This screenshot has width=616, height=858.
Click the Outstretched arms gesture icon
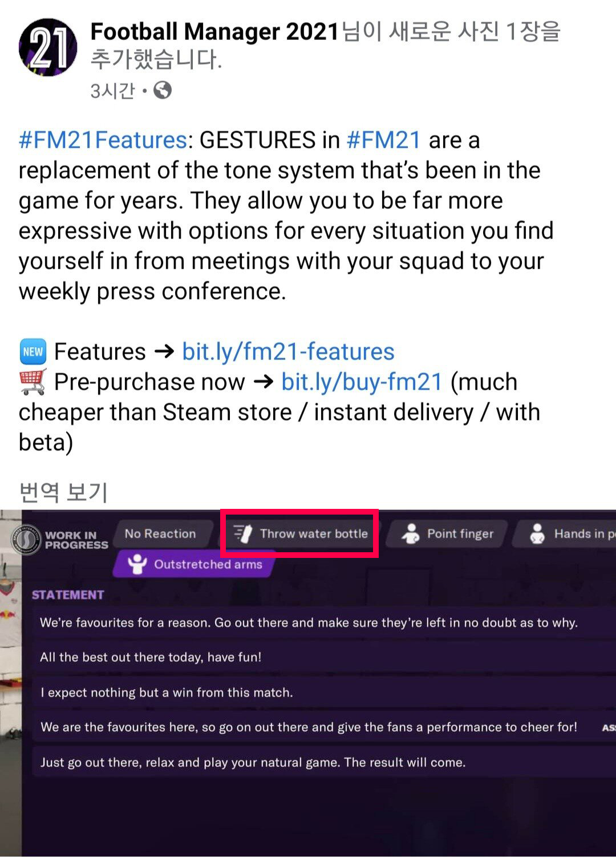pos(137,564)
